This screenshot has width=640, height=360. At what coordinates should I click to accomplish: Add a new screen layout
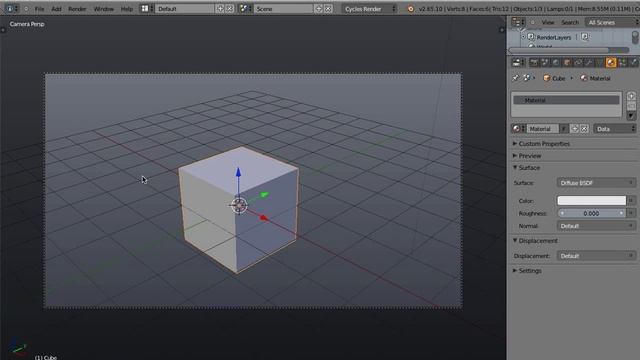click(220, 9)
